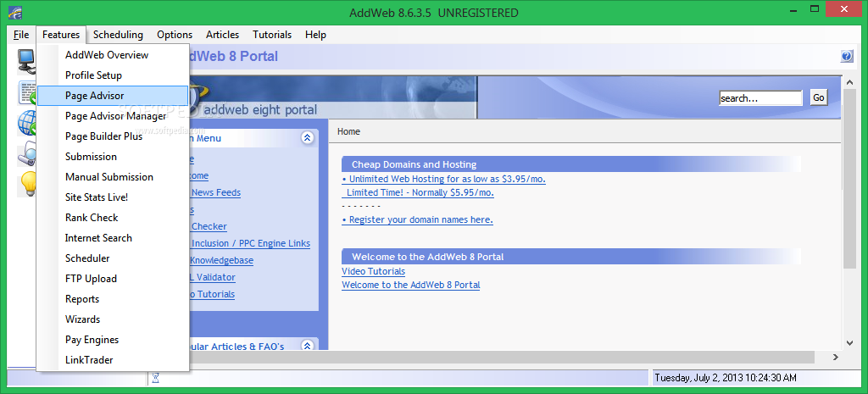Open the File menu
The width and height of the screenshot is (868, 394).
21,34
